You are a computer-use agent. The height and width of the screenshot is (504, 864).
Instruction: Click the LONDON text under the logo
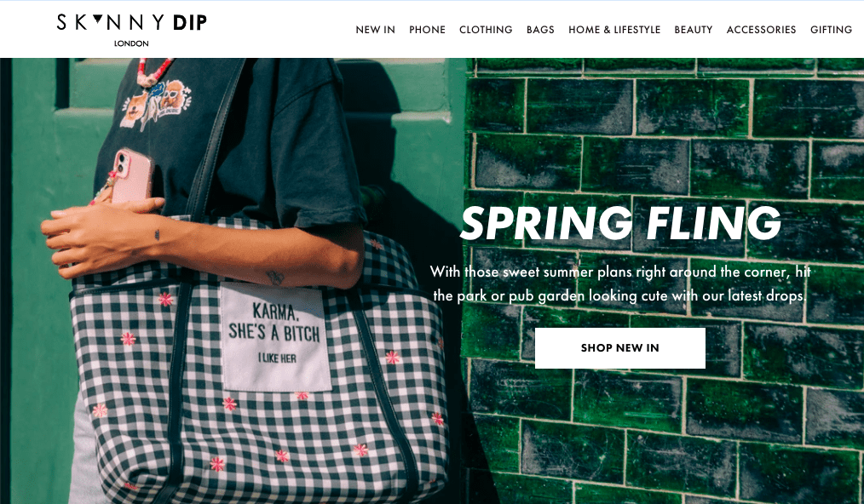[x=131, y=43]
